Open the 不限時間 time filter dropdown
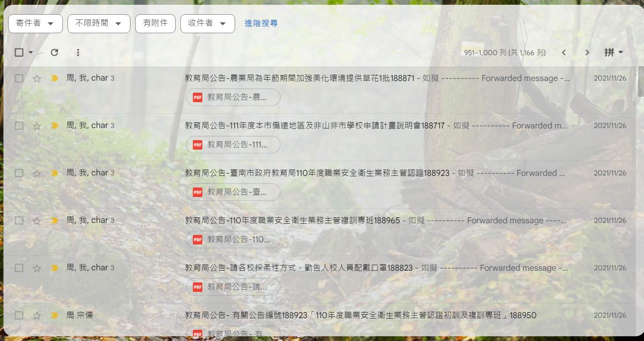 coord(99,23)
